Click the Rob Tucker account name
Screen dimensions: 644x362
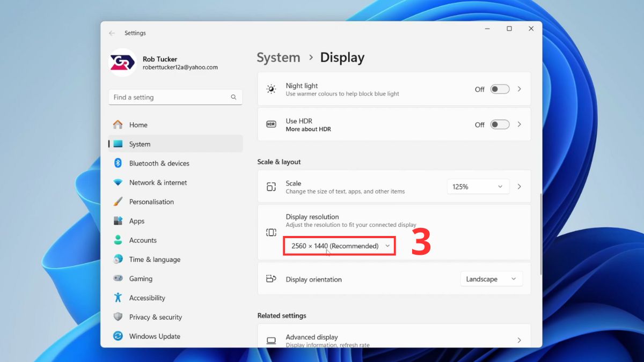pos(160,59)
